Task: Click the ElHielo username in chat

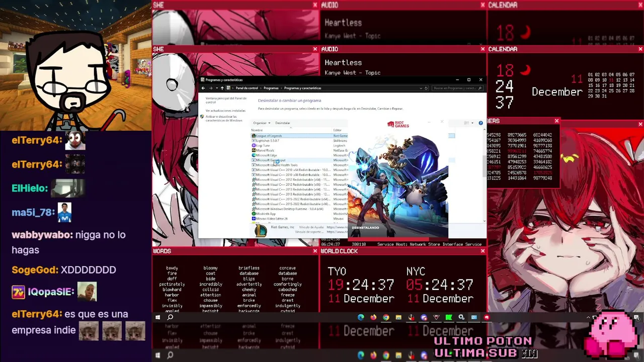Action: [30, 188]
